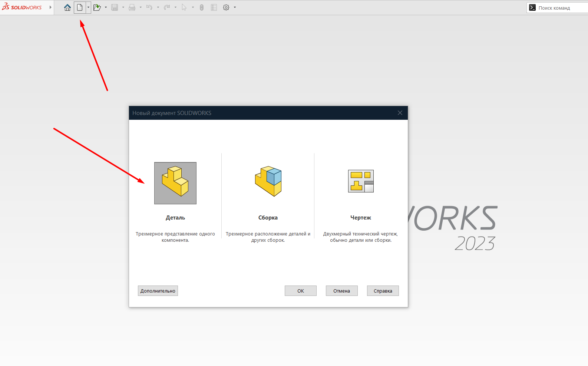Click the Новый документ SOLIDWORKS title text

point(172,113)
